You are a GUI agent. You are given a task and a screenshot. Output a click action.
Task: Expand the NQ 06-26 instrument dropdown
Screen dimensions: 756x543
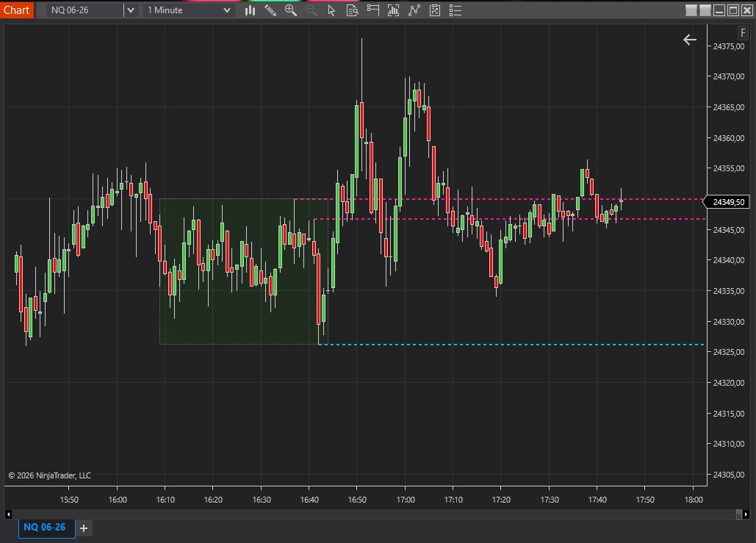130,10
